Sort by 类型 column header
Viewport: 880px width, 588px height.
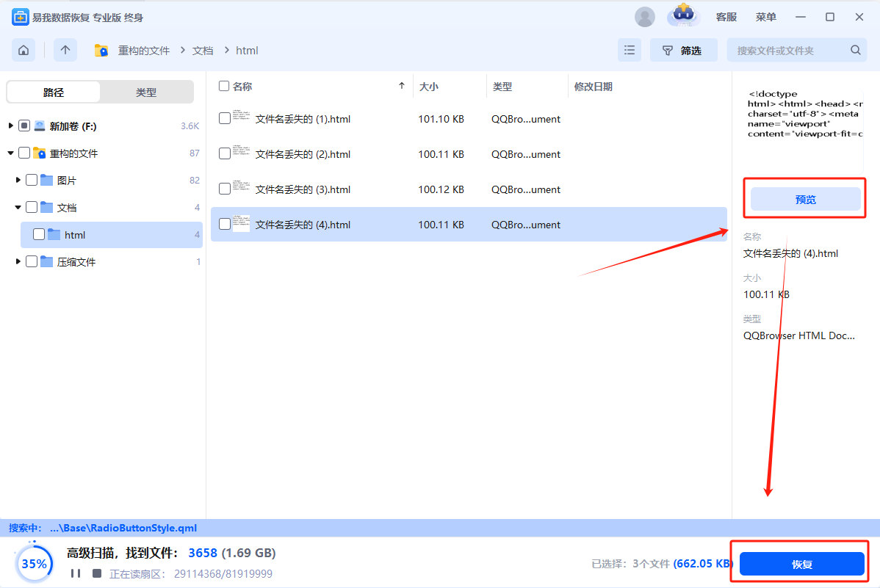point(502,87)
